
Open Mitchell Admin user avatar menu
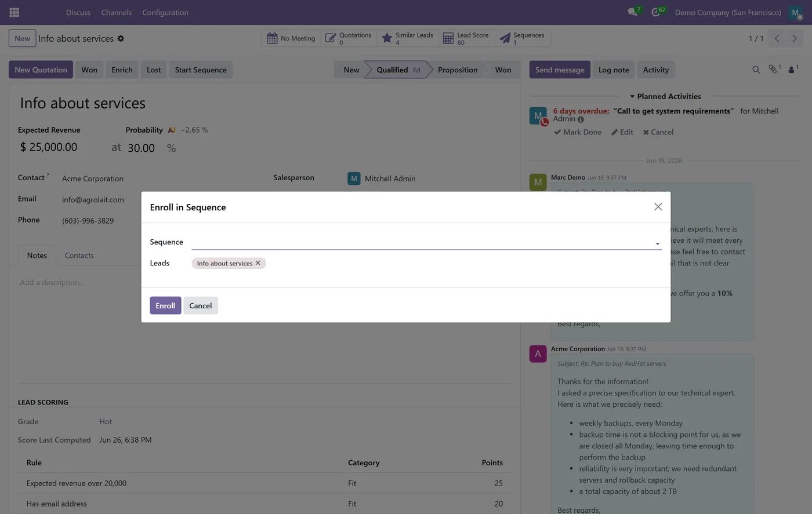[x=795, y=12]
